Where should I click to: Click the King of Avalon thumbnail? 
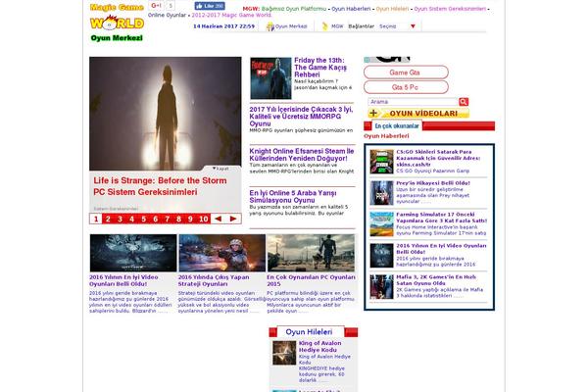[x=284, y=353]
